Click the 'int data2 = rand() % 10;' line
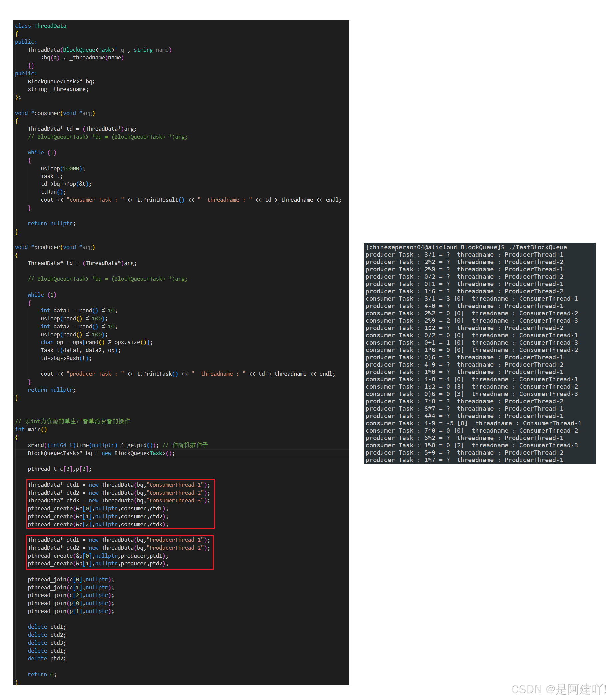This screenshot has height=700, width=608. click(x=79, y=327)
